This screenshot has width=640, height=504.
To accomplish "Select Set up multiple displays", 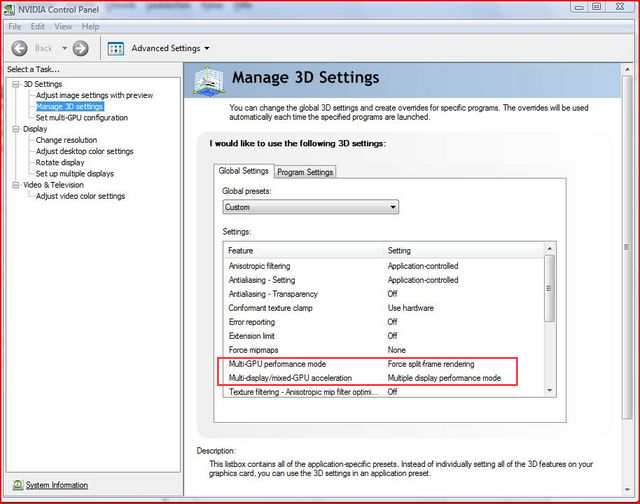I will tap(75, 173).
